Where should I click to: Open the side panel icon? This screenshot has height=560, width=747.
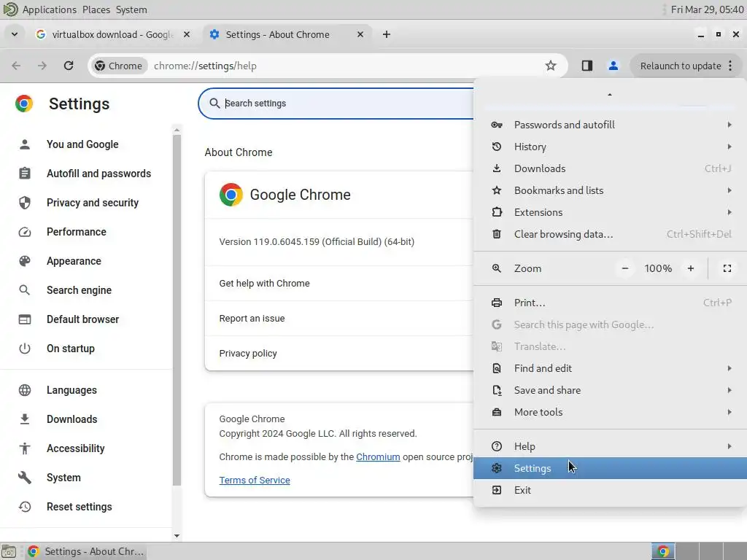[x=587, y=66]
